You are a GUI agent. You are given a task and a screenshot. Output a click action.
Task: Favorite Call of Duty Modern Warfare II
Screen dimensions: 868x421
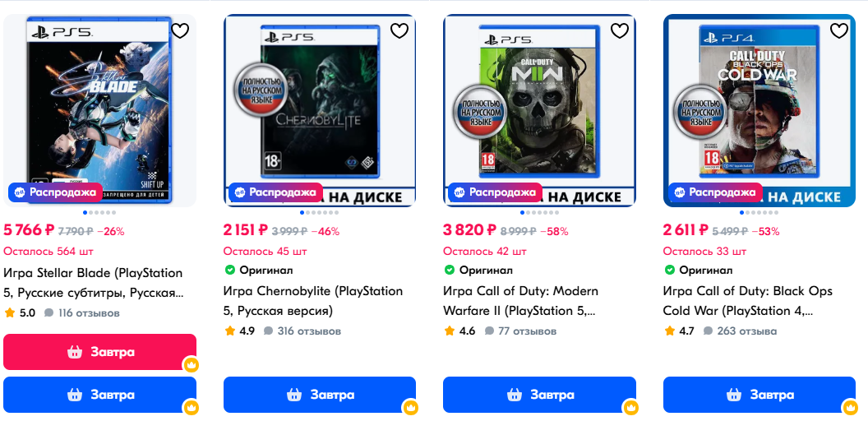click(x=620, y=30)
